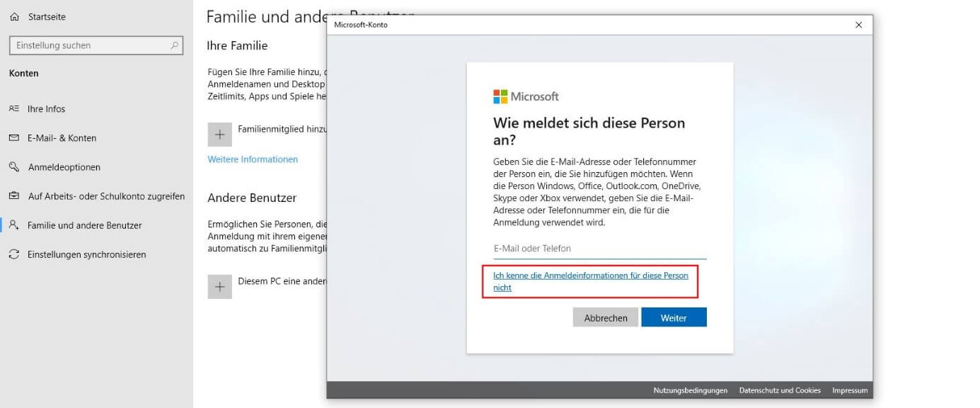This screenshot has height=408, width=980.
Task: Click the Anmeldeoptionen key icon
Action: tap(14, 167)
